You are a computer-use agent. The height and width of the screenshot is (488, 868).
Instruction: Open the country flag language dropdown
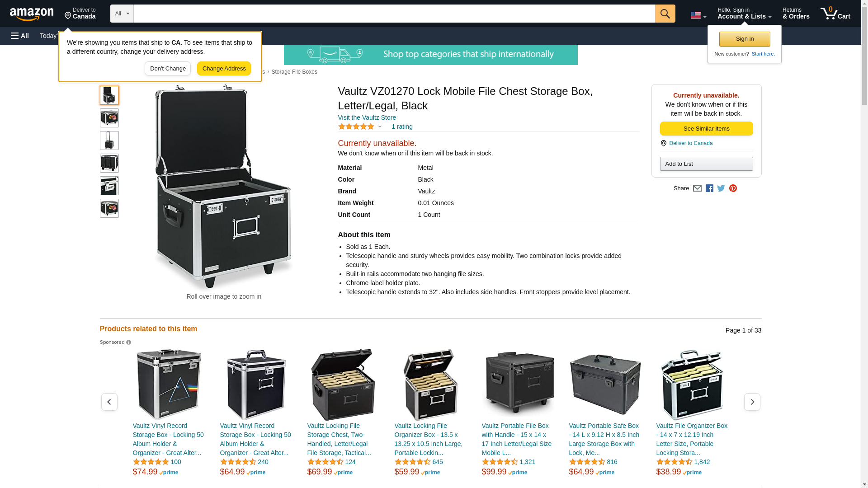point(698,15)
